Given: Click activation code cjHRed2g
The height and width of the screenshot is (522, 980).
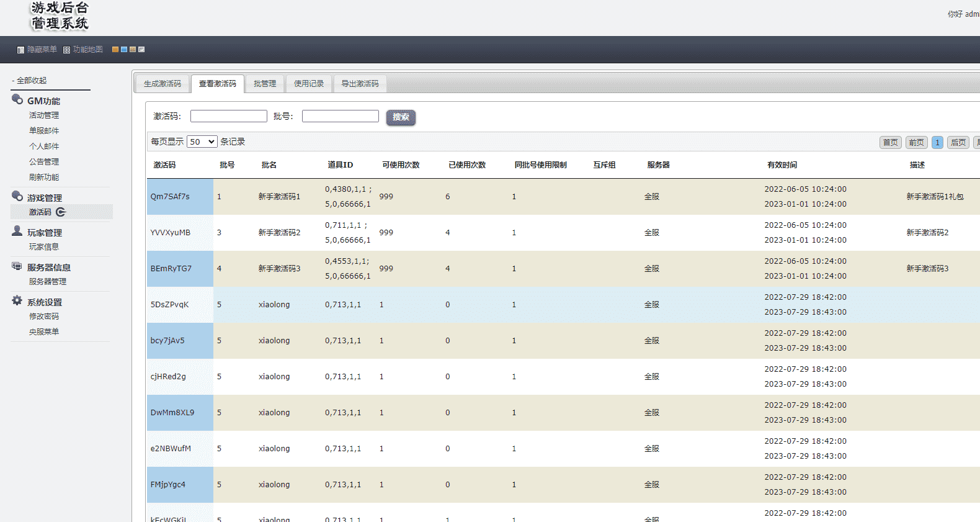Looking at the screenshot, I should tap(168, 377).
